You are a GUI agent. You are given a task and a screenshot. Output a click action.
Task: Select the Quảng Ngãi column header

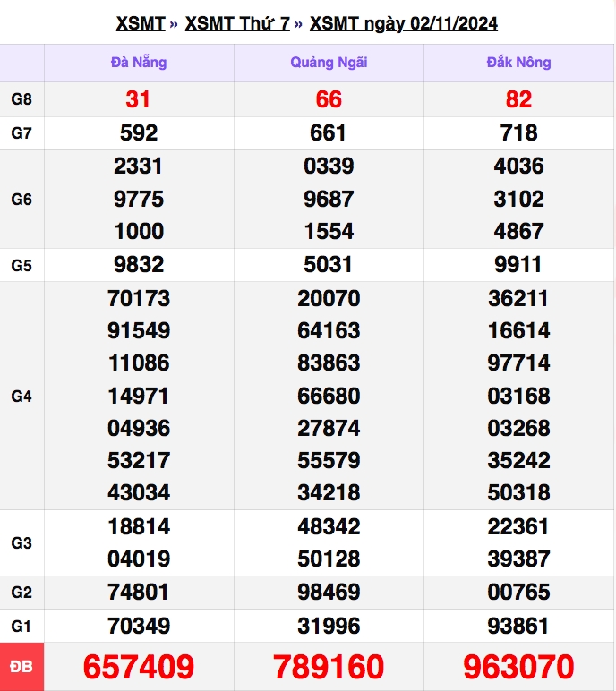(329, 63)
